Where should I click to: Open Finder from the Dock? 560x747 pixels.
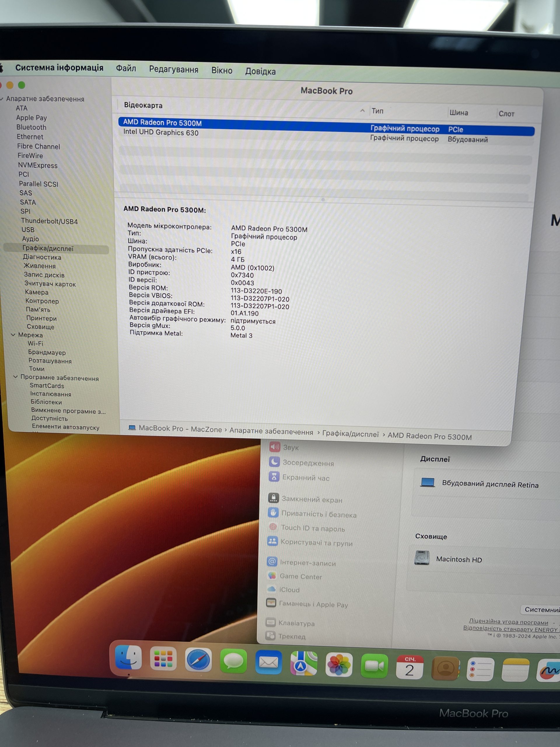(128, 657)
